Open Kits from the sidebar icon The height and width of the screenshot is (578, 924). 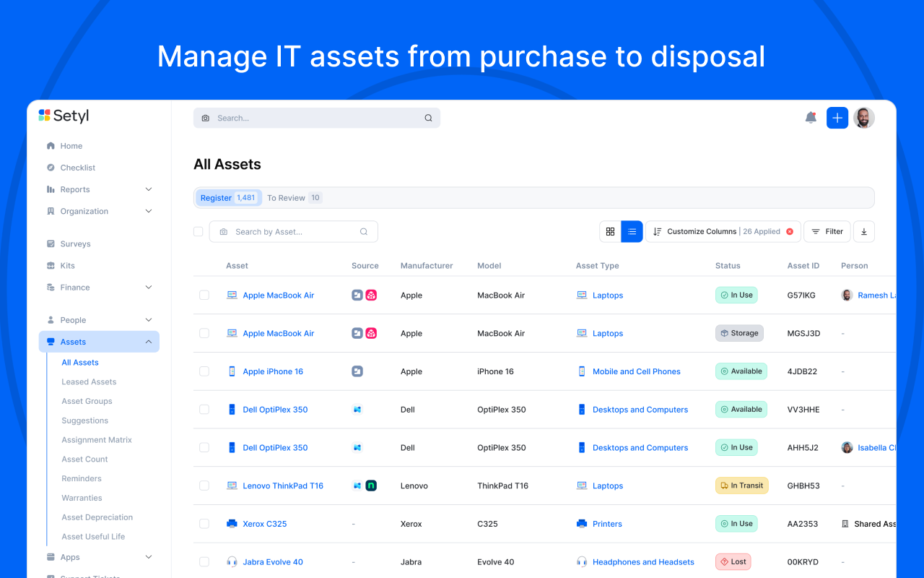51,265
